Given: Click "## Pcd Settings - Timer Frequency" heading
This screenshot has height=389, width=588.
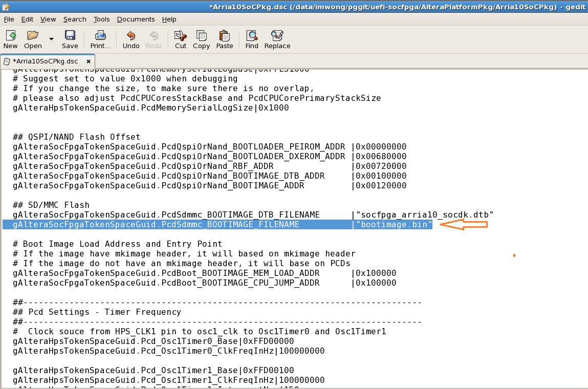Looking at the screenshot, I should tap(97, 312).
